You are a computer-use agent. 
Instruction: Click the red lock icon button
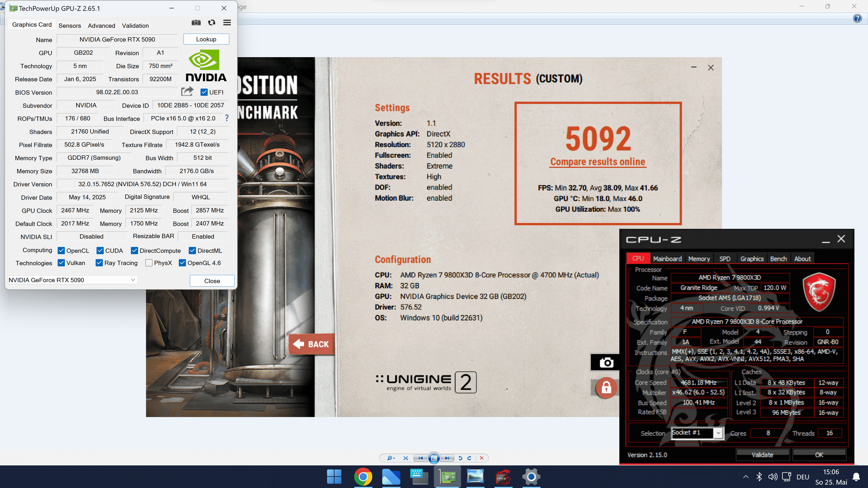pyautogui.click(x=606, y=388)
